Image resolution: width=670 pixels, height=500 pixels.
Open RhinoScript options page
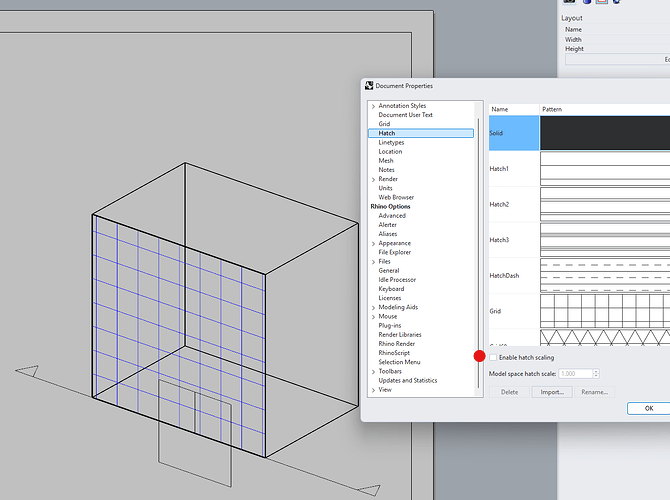(x=394, y=353)
